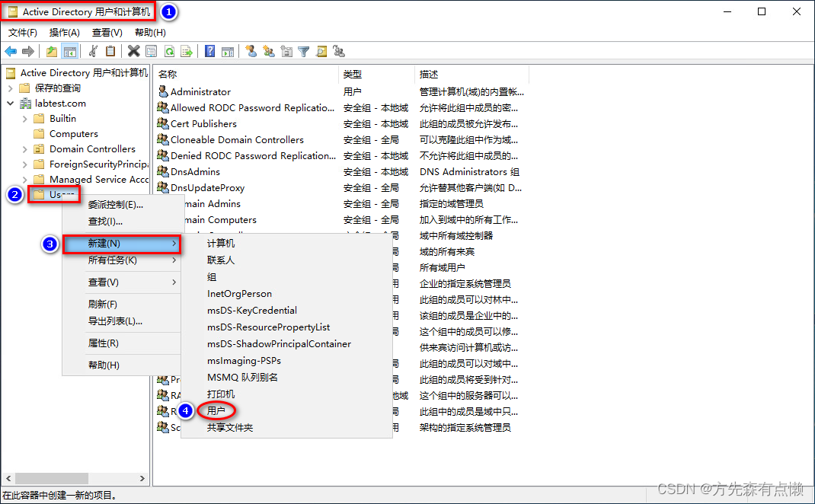Viewport: 815px width, 504px height.
Task: Expand the ForeignSecurityPrincipals tree node
Action: tap(25, 164)
